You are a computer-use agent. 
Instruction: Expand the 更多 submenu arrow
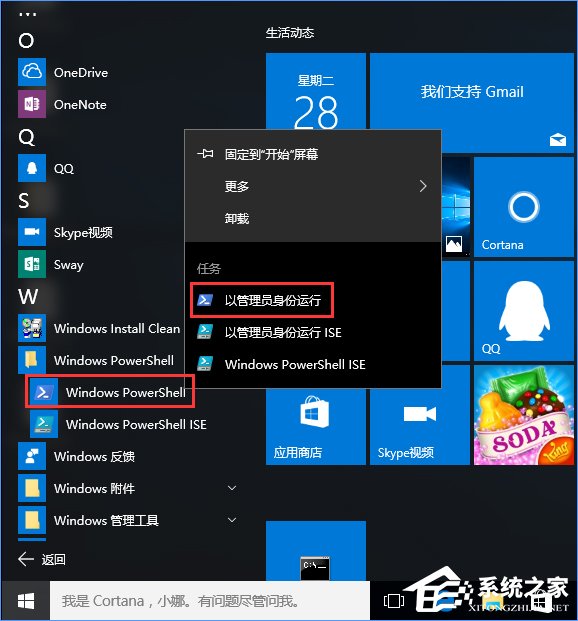423,186
